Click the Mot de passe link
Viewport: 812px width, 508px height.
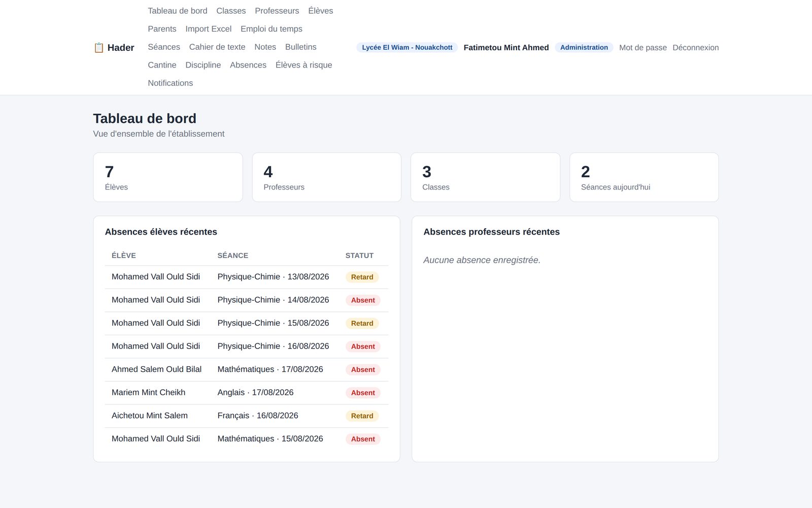click(x=643, y=48)
